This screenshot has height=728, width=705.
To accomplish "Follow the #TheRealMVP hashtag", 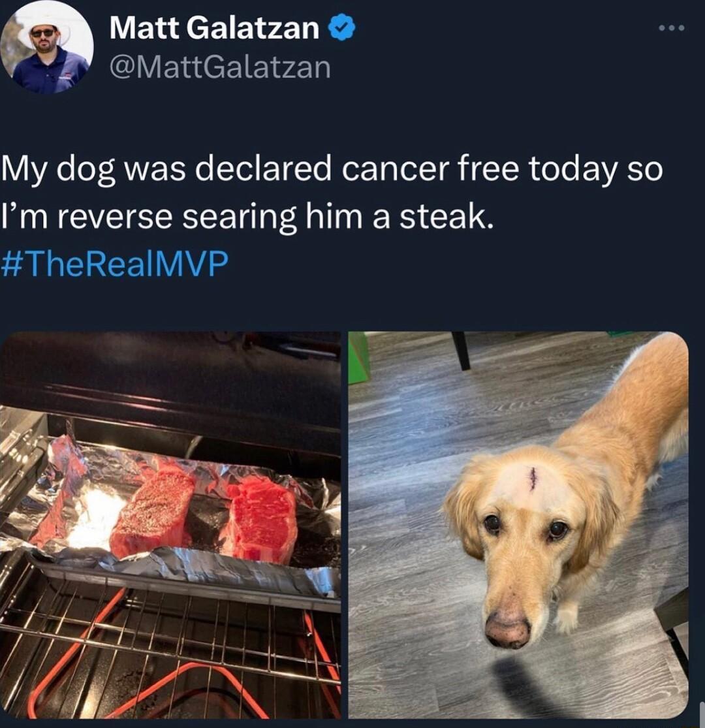I will click(115, 264).
